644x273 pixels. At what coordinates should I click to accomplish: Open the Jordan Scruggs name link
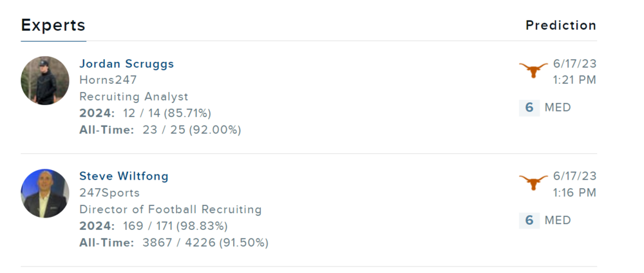126,64
